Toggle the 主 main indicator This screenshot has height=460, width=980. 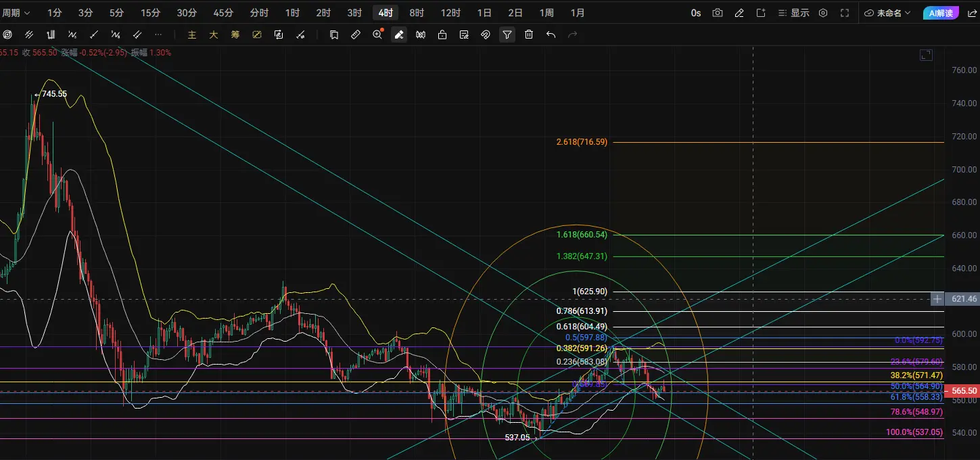[192, 34]
